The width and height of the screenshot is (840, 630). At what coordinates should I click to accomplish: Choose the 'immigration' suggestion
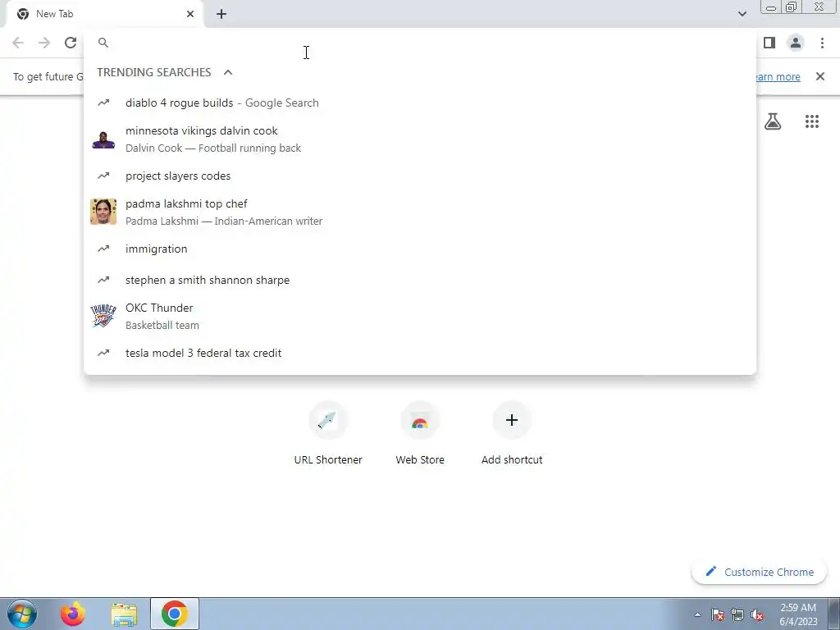click(x=420, y=249)
